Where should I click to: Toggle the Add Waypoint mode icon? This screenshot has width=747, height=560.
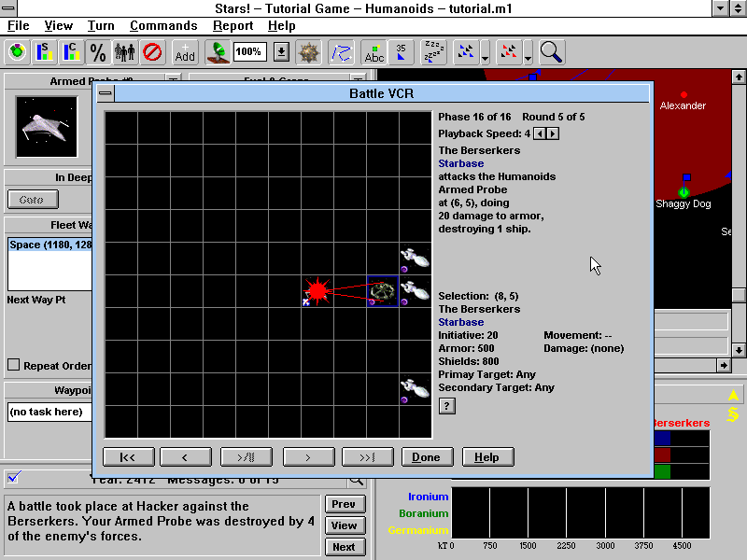(x=185, y=52)
